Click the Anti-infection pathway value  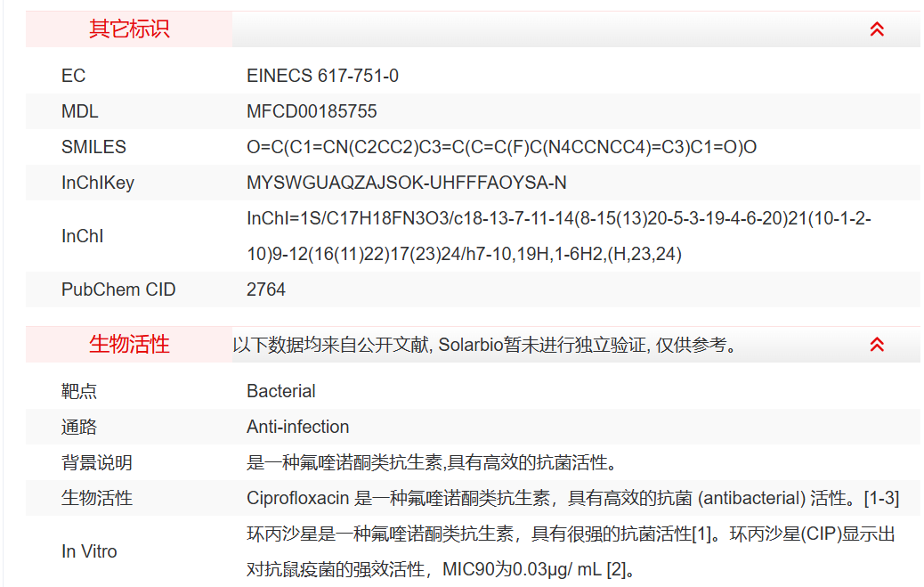click(x=297, y=427)
